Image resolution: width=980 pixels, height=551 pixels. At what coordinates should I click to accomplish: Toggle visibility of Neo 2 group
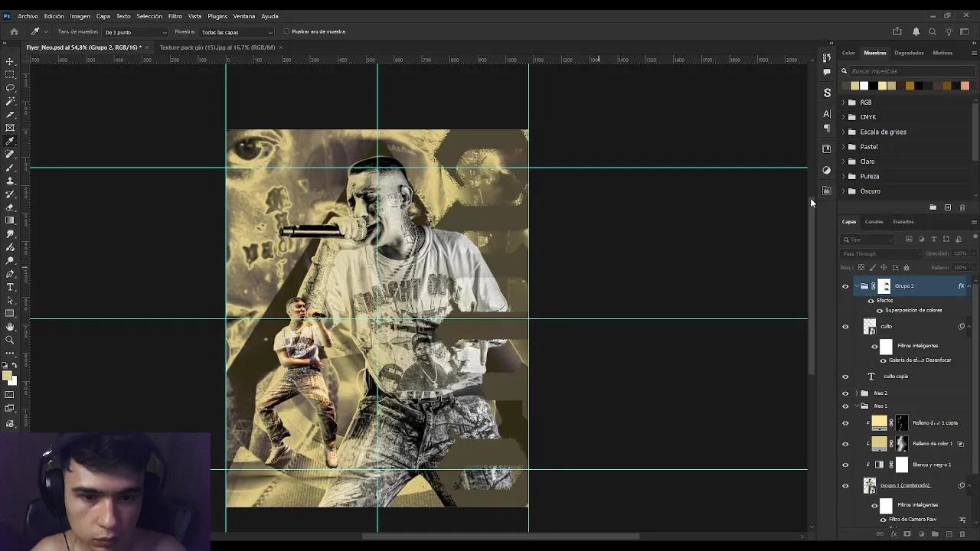click(x=845, y=393)
